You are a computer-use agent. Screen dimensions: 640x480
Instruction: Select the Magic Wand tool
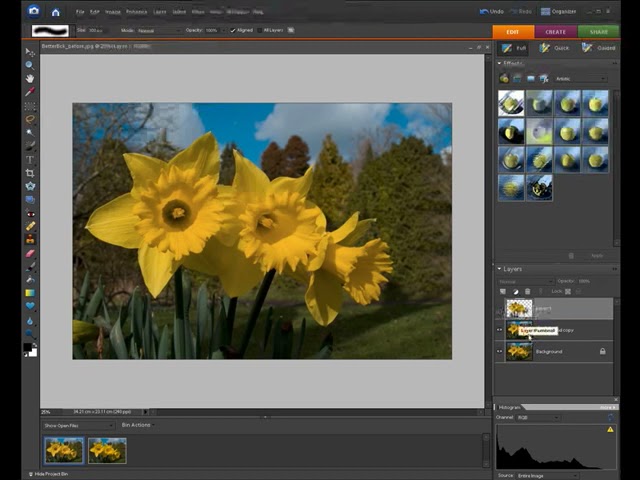point(30,133)
